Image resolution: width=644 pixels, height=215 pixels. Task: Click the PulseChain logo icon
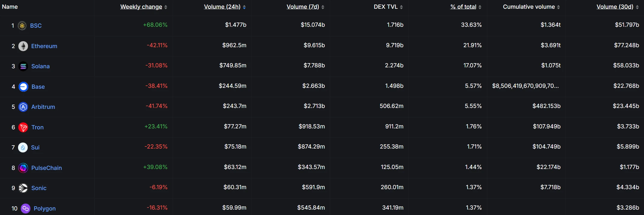23,168
